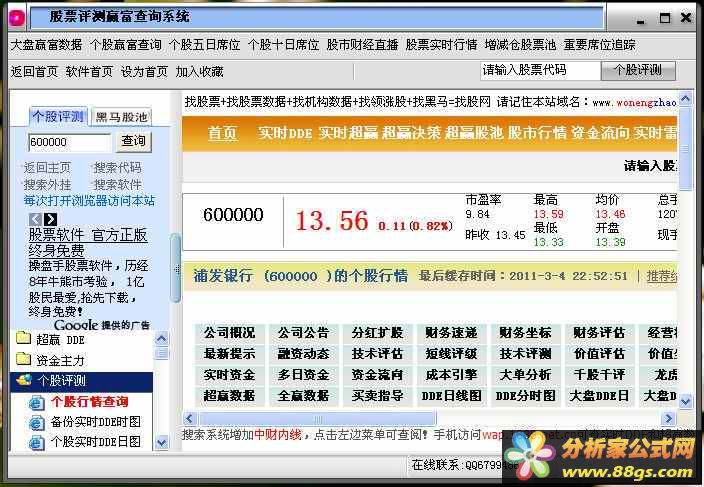Click 设为首页 in toolbar
The height and width of the screenshot is (487, 704).
144,72
